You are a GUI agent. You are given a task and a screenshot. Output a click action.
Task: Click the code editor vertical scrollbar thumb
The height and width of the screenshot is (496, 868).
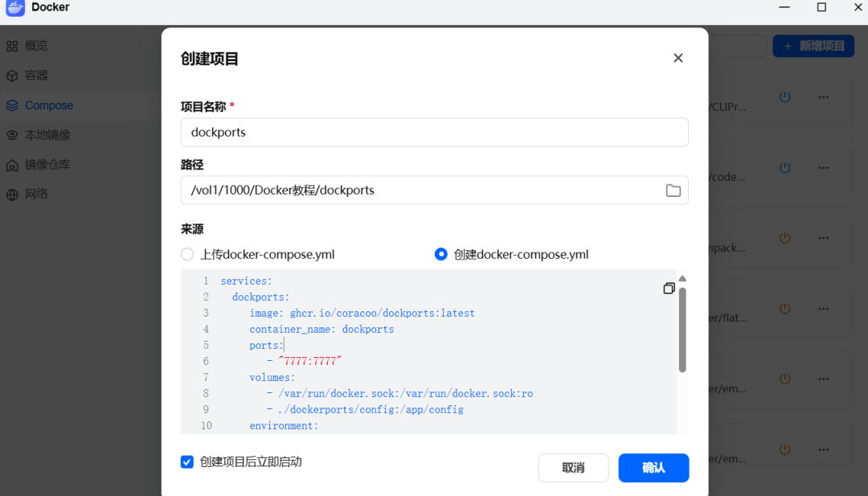tap(682, 330)
